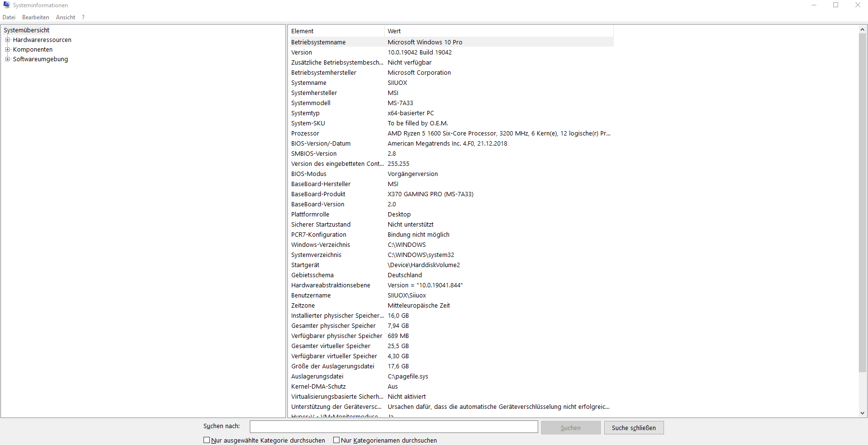This screenshot has height=445, width=868.
Task: Select the Virtualisierungsbasierte Sicherheit row
Action: point(451,397)
